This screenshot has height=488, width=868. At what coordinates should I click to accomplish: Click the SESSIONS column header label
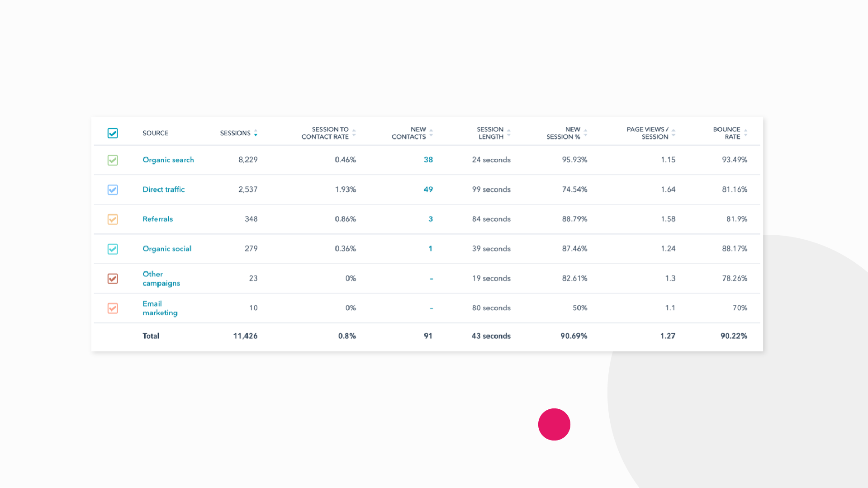(x=235, y=133)
